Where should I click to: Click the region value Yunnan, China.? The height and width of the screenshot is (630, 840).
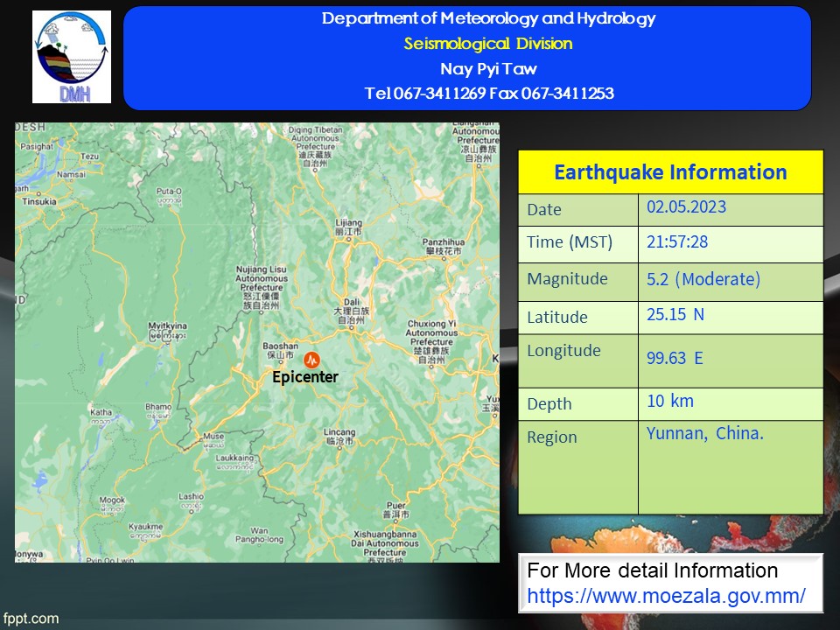[x=705, y=433]
